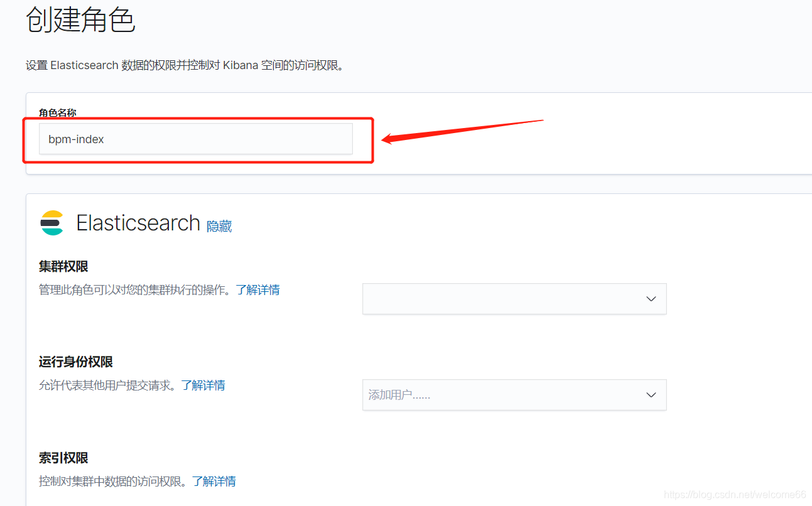The width and height of the screenshot is (812, 506).
Task: Click the role name input field bpm-index
Action: coord(195,139)
